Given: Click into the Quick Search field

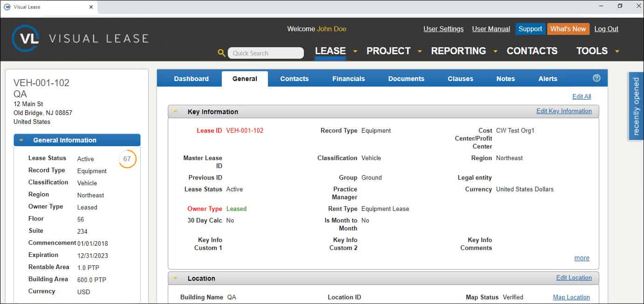Looking at the screenshot, I should (266, 53).
